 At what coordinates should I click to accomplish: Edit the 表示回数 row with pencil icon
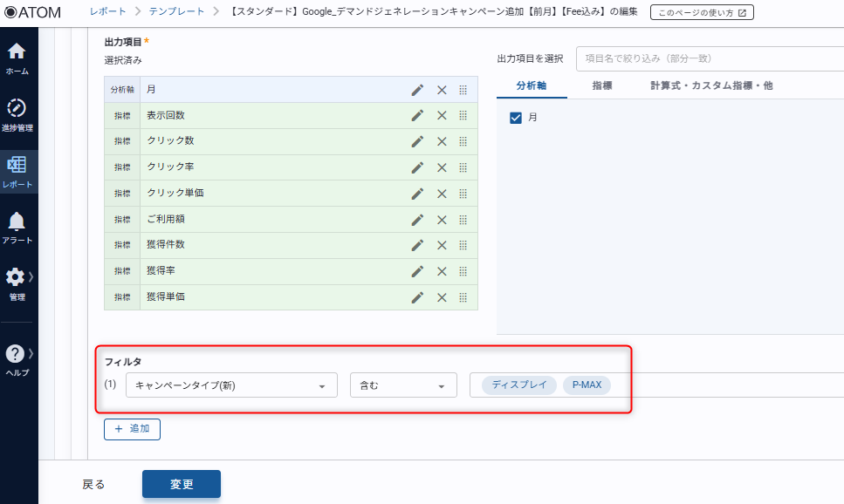pos(417,116)
